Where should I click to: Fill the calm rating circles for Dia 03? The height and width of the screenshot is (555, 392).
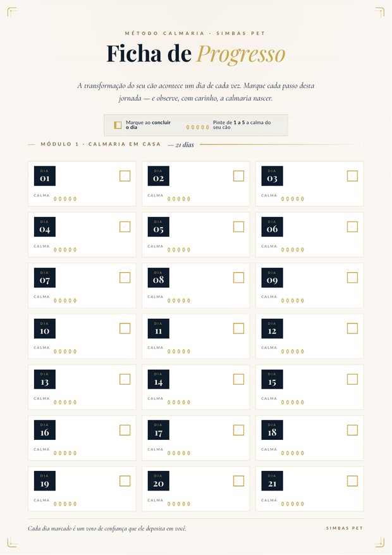(x=293, y=199)
